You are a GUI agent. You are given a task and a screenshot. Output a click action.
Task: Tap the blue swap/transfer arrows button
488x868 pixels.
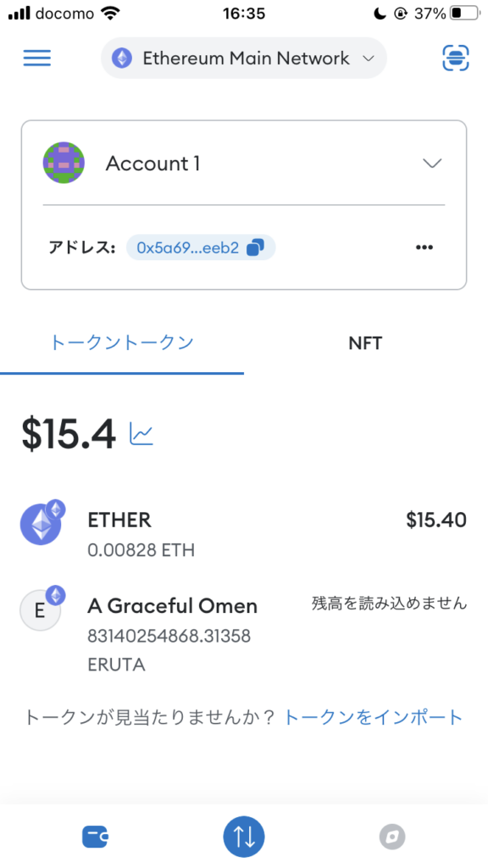coord(244,837)
